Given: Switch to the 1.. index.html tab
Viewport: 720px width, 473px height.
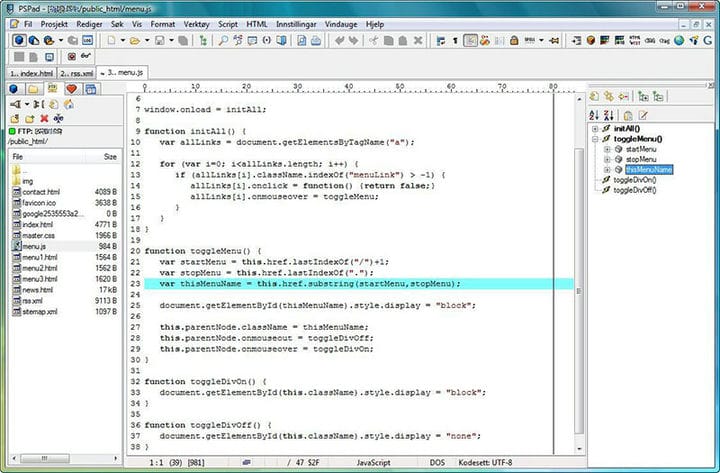Looking at the screenshot, I should pyautogui.click(x=31, y=73).
